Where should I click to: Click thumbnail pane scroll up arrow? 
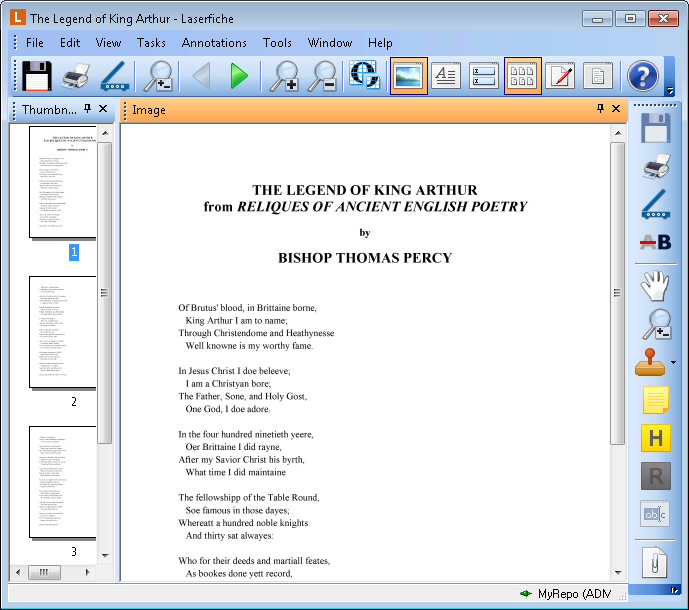click(x=105, y=133)
